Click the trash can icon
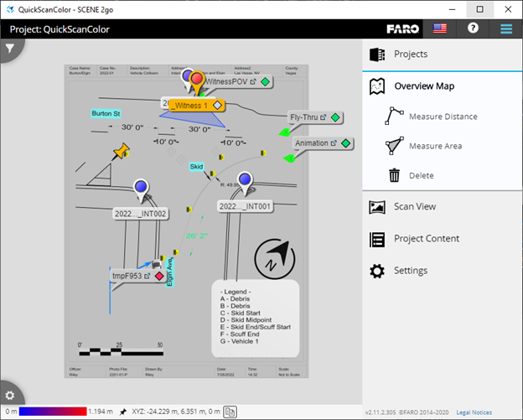Screen dimensions: 523x420 pyautogui.click(x=394, y=175)
